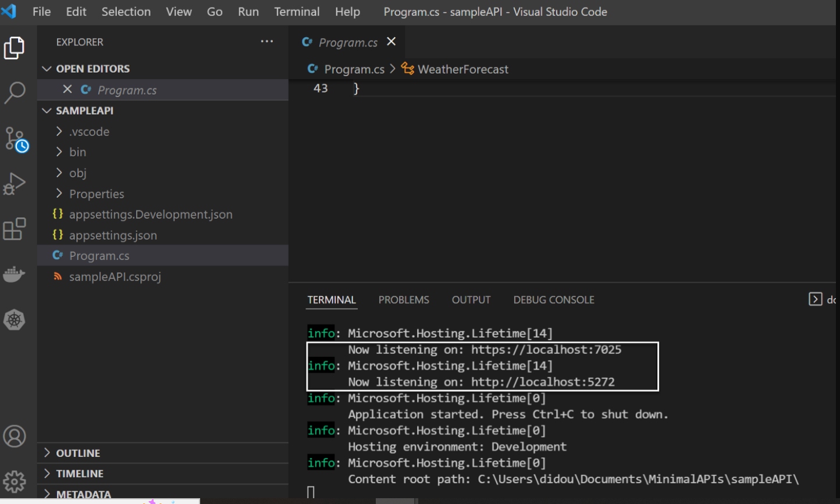Open the Search view icon
The height and width of the screenshot is (504, 840).
15,92
